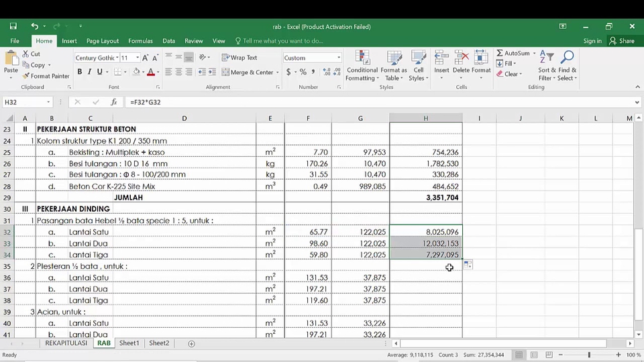Open the font name dropdown Century Gothic
This screenshot has height=362, width=644.
pos(117,58)
